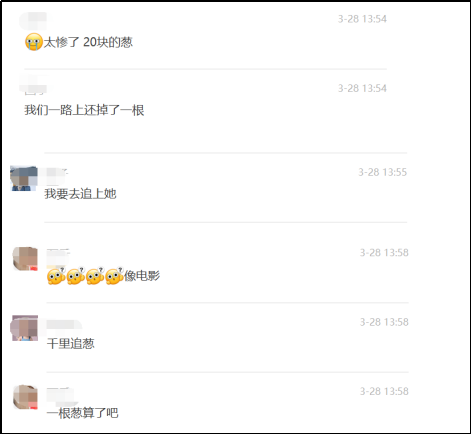471x434 pixels.
Task: Click the crying emoji before 太惨了
Action: 34,42
